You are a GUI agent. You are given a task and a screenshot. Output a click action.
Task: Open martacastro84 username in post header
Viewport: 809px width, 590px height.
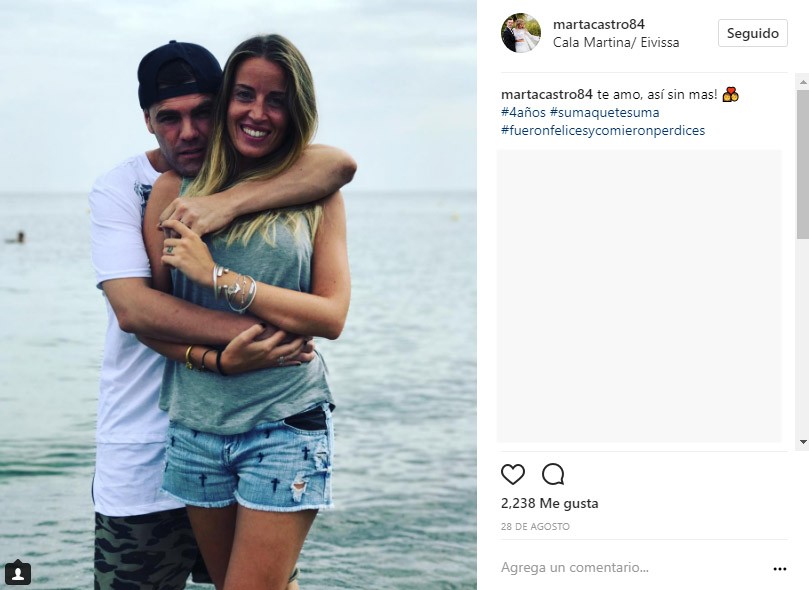click(598, 24)
